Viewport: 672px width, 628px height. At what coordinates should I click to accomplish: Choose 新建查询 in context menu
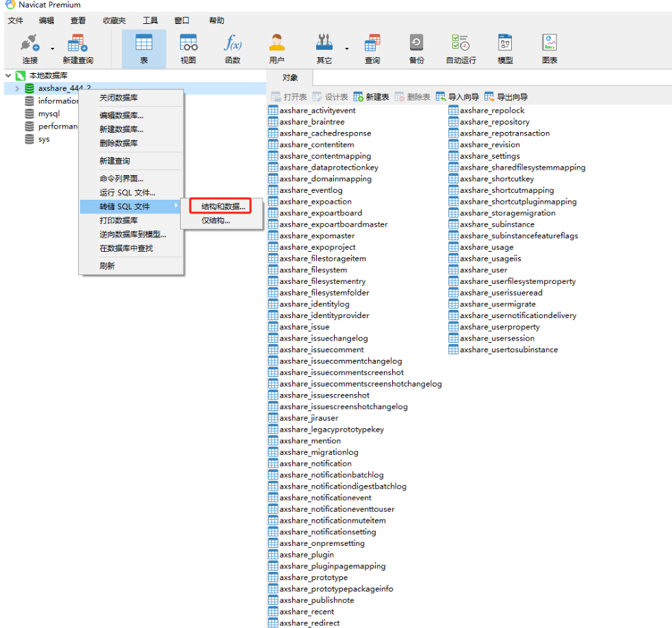131,161
